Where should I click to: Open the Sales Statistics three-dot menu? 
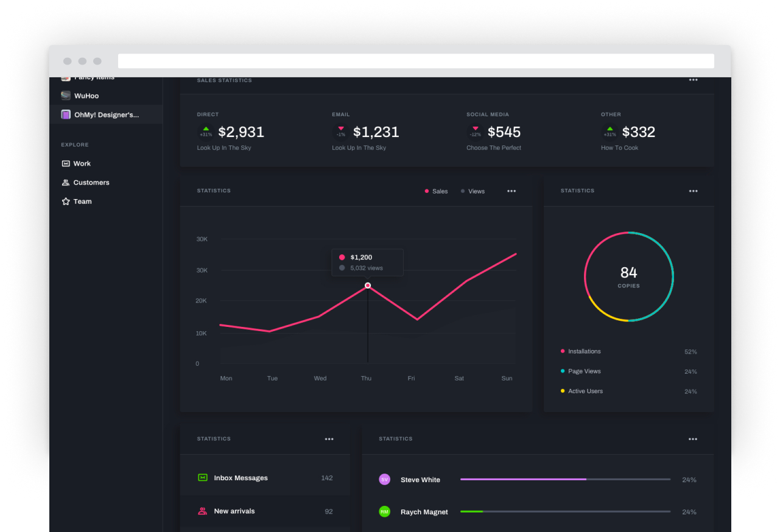tap(693, 80)
